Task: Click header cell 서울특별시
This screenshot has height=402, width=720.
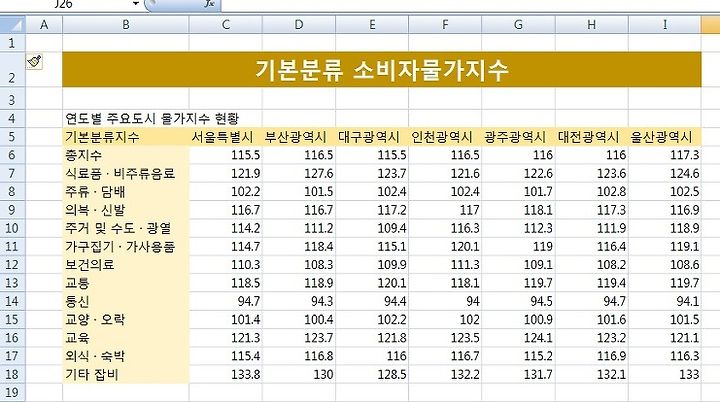Action: pyautogui.click(x=225, y=136)
